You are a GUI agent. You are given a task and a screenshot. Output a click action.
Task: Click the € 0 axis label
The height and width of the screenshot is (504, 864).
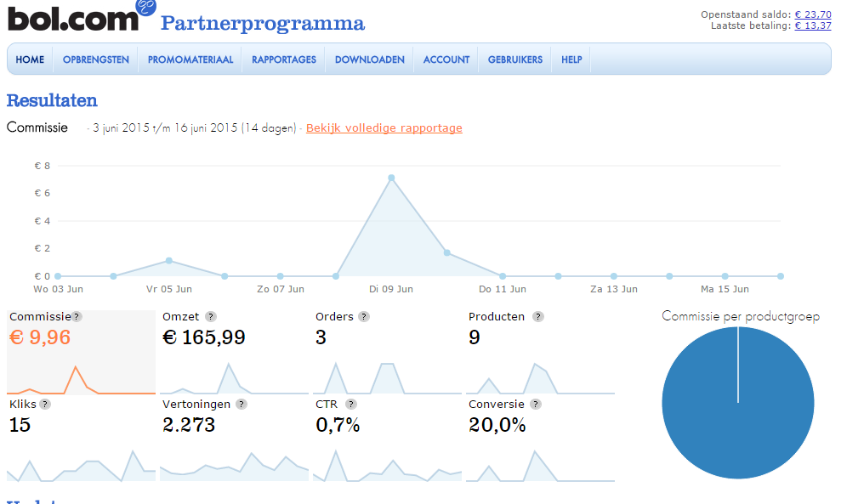pyautogui.click(x=43, y=276)
